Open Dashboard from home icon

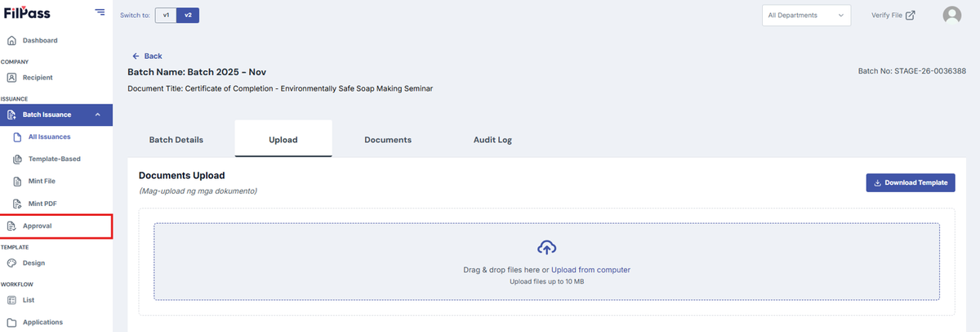coord(11,41)
